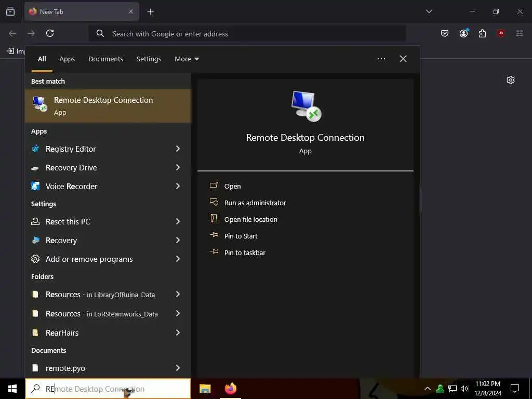Image resolution: width=532 pixels, height=399 pixels.
Task: Show hidden system tray icons
Action: pos(428,389)
